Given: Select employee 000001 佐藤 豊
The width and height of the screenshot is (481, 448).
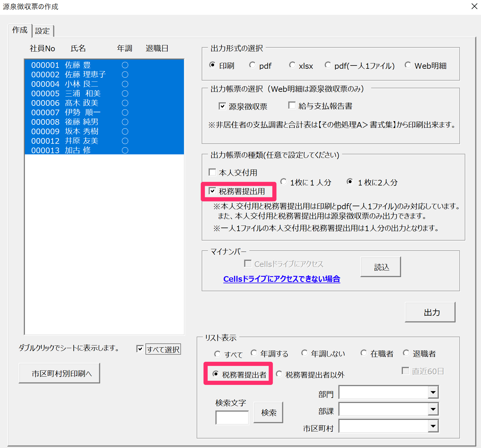Looking at the screenshot, I should 104,65.
